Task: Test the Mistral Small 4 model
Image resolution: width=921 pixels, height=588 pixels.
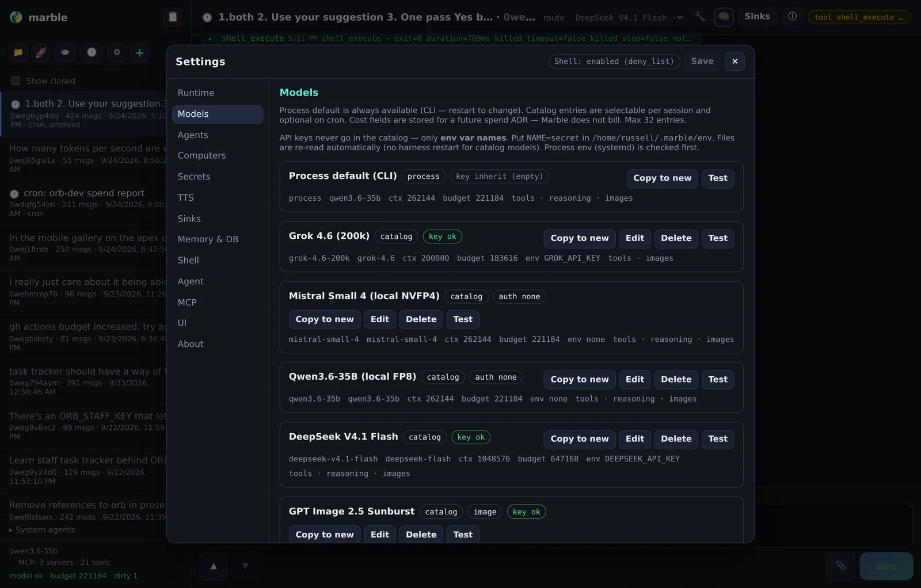Action: click(463, 319)
